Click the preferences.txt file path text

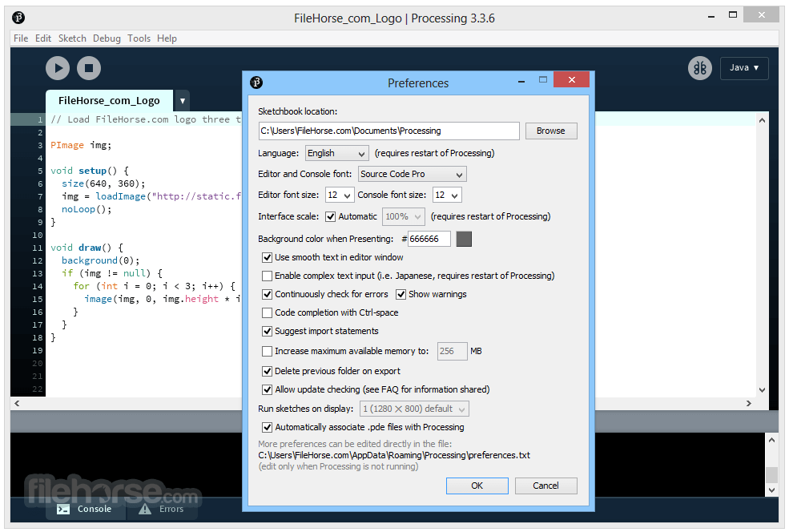(x=394, y=455)
